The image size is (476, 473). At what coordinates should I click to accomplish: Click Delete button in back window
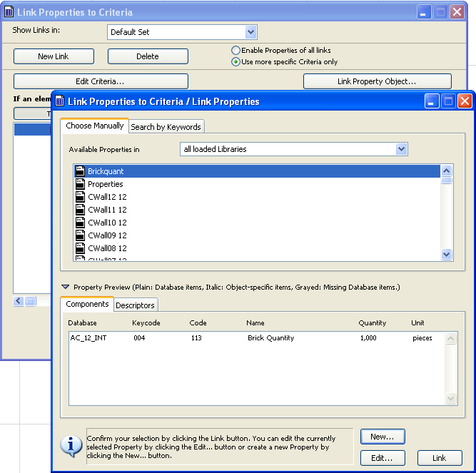click(x=148, y=56)
